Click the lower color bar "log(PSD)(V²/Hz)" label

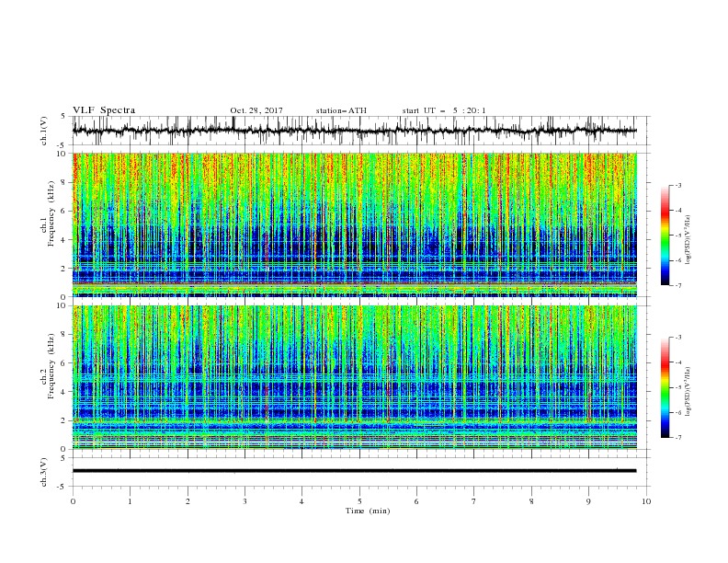pos(688,392)
